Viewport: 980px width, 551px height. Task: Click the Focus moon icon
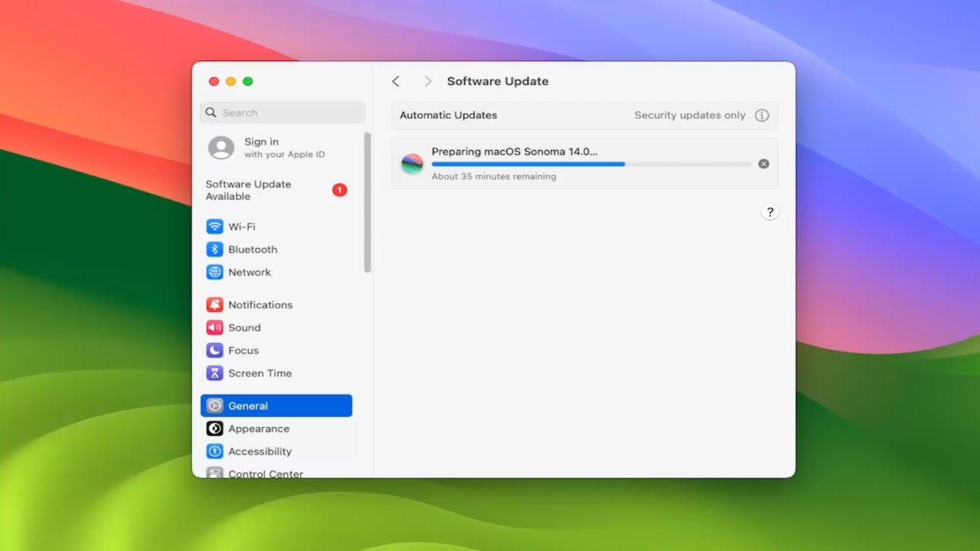pyautogui.click(x=214, y=350)
